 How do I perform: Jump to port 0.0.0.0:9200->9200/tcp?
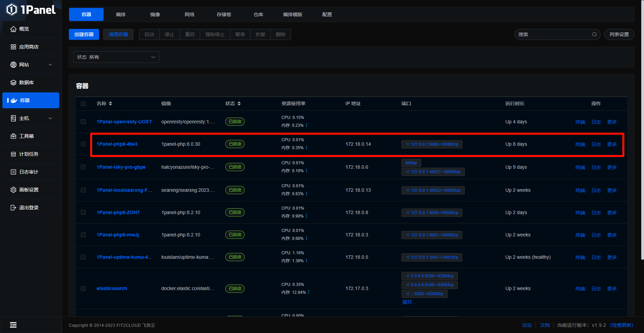tap(429, 276)
